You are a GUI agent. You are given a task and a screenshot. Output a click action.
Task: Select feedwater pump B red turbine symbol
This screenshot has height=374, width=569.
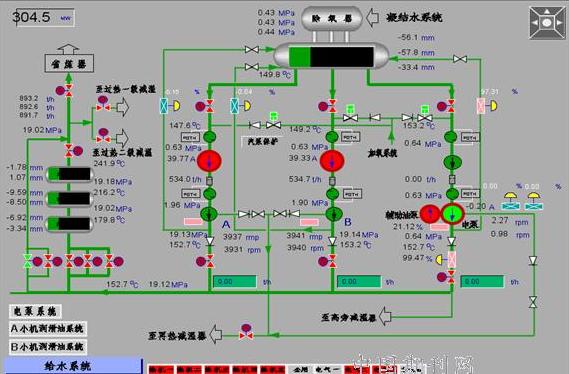332,161
